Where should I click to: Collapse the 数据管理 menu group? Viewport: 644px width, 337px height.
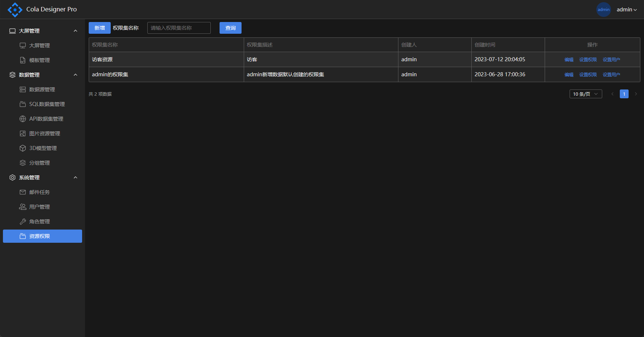coord(76,75)
